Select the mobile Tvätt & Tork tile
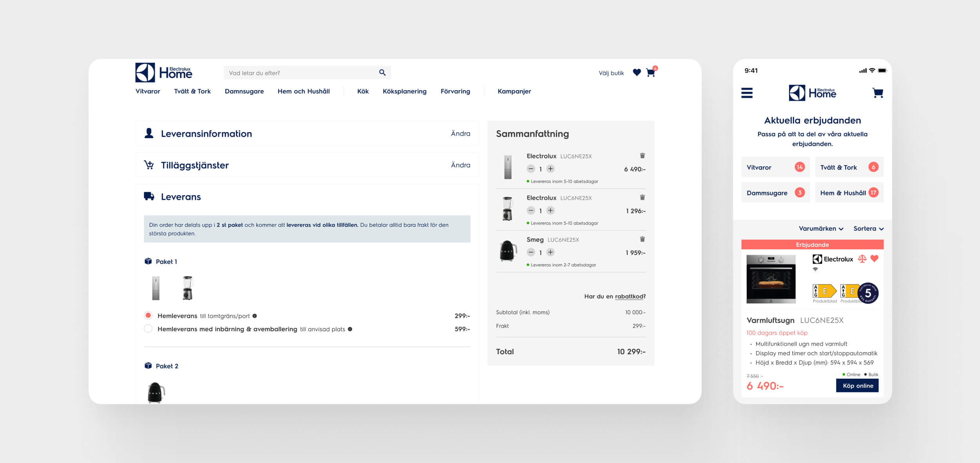Image resolution: width=980 pixels, height=463 pixels. coord(849,167)
